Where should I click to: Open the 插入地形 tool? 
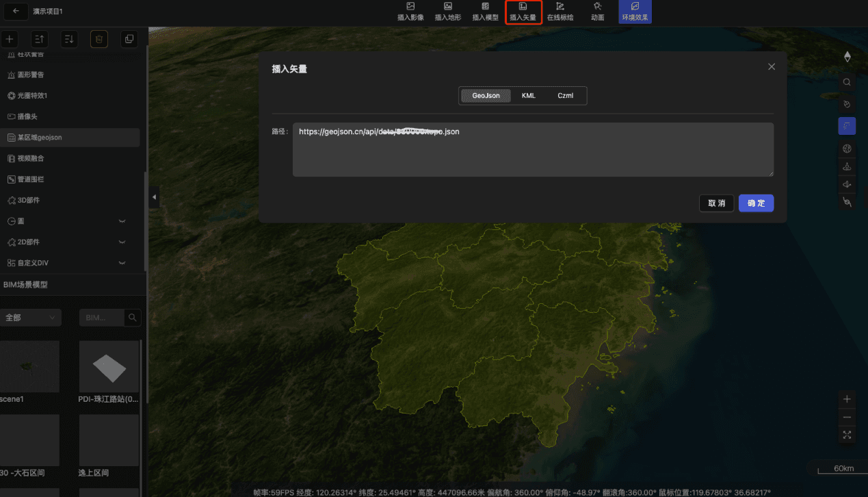448,12
